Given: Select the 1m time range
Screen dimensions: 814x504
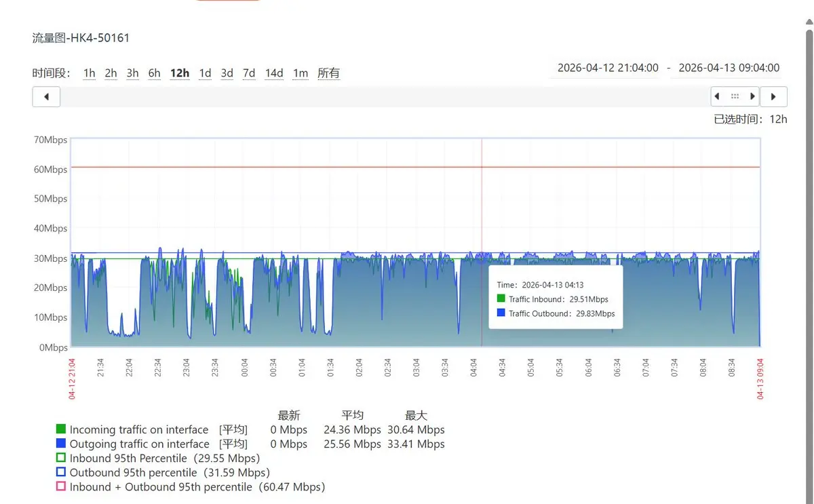Looking at the screenshot, I should (301, 73).
